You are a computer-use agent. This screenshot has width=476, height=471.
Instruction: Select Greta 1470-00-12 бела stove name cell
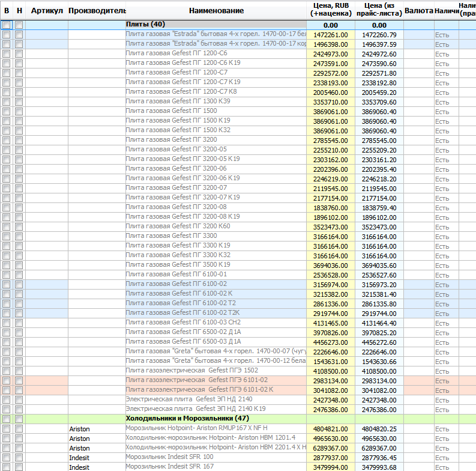[x=216, y=361]
